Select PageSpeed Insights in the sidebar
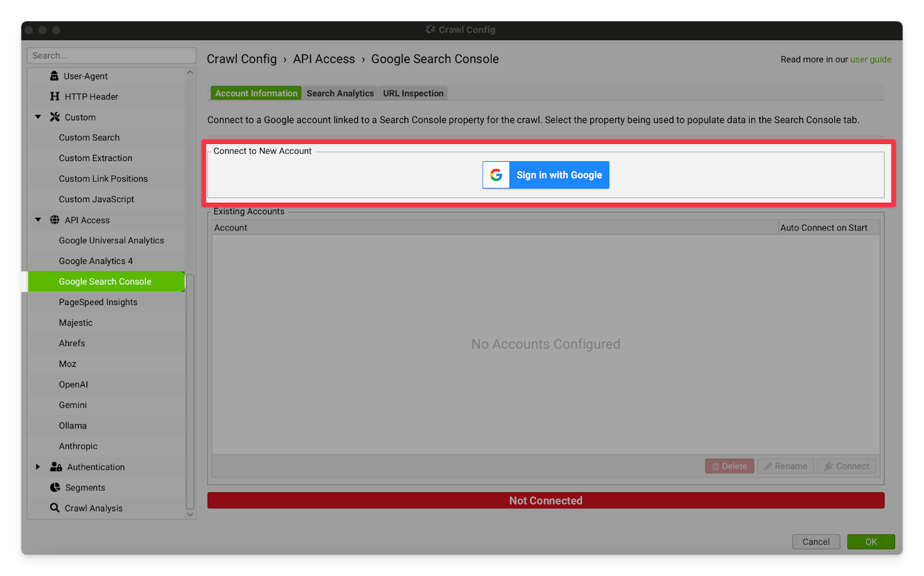 tap(98, 302)
